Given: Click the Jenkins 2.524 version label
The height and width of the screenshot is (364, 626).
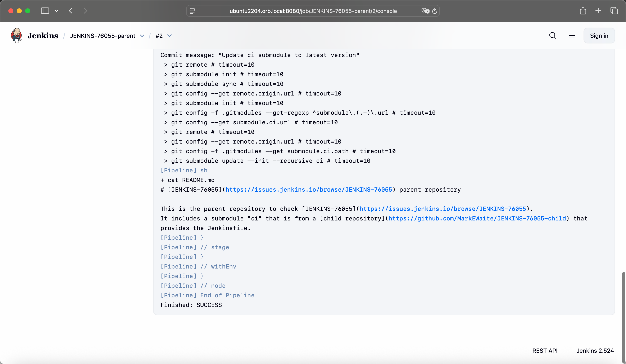Looking at the screenshot, I should pos(595,350).
